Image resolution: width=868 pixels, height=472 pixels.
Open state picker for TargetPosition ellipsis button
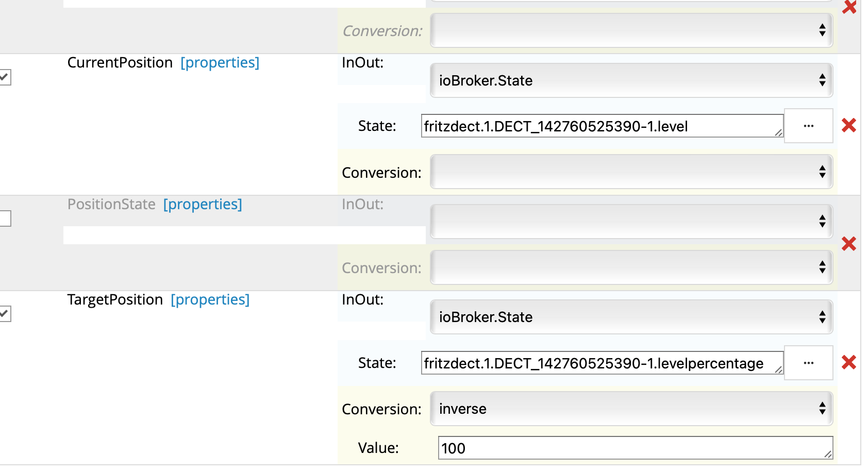coord(808,363)
